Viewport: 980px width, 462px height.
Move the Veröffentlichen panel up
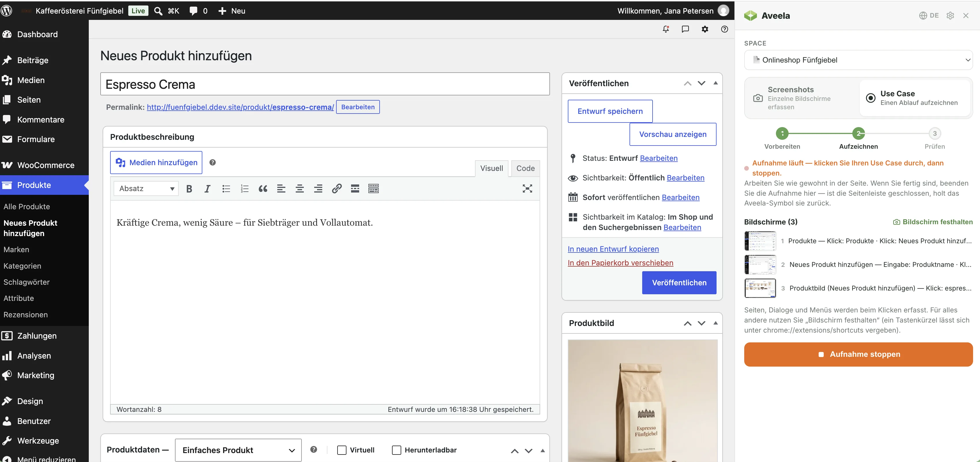687,83
